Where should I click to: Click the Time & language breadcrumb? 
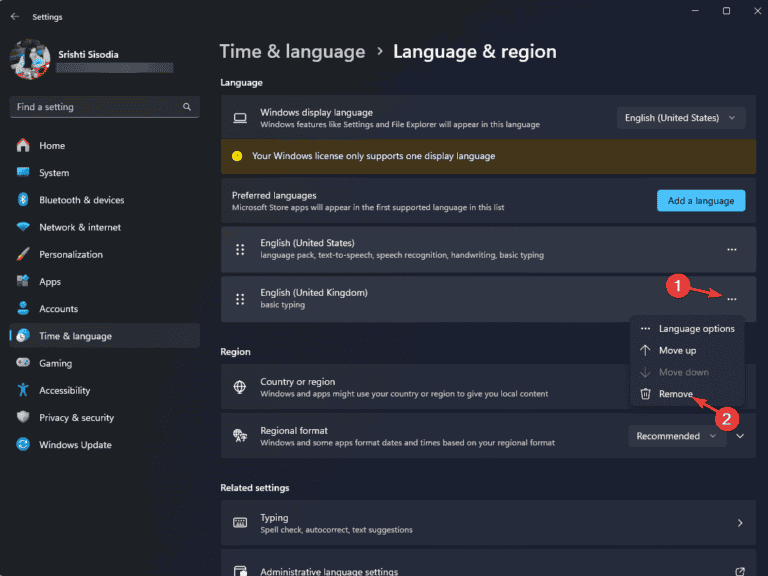click(x=292, y=51)
